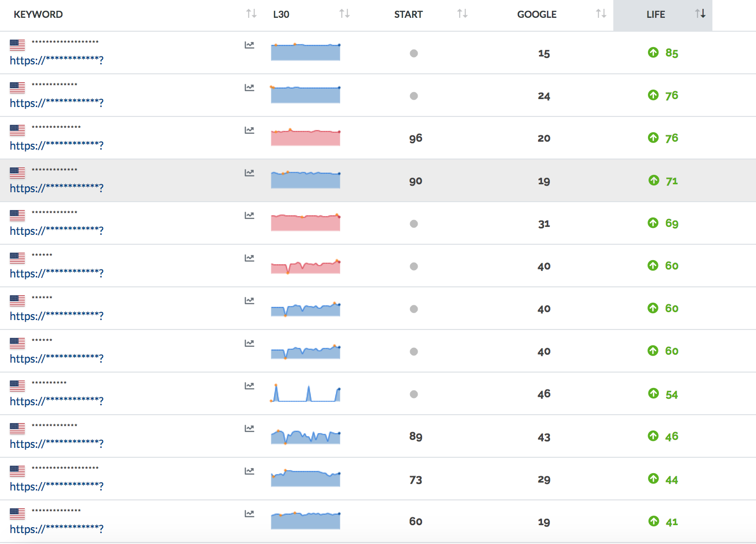Viewport: 756px width, 544px height.
Task: Click chart icon in Start 96 row
Action: point(249,130)
